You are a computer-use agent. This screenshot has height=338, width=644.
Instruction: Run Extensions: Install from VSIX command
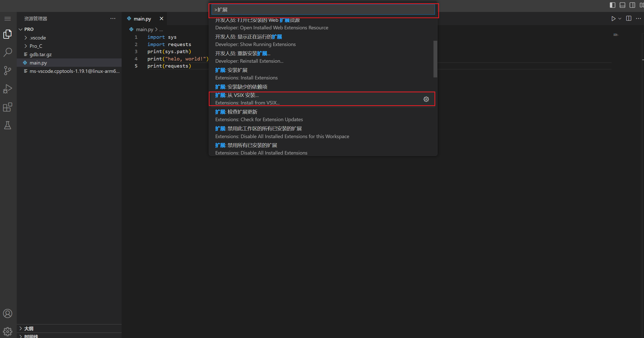coord(321,99)
